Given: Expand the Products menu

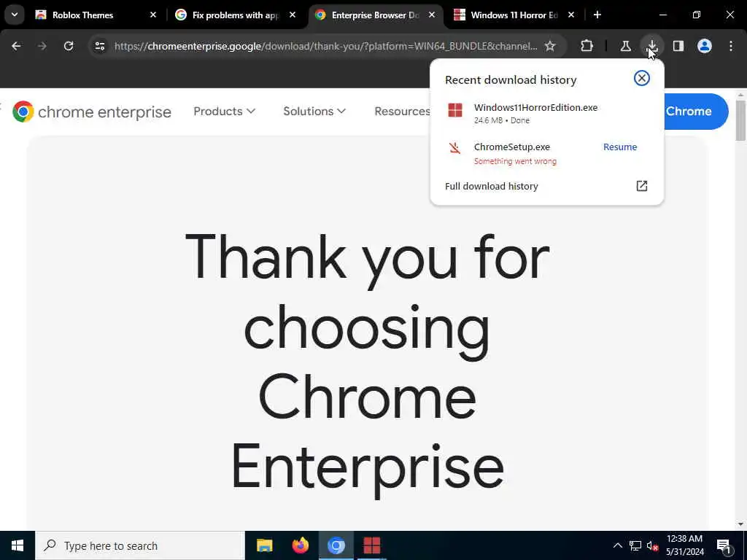Looking at the screenshot, I should (x=224, y=111).
